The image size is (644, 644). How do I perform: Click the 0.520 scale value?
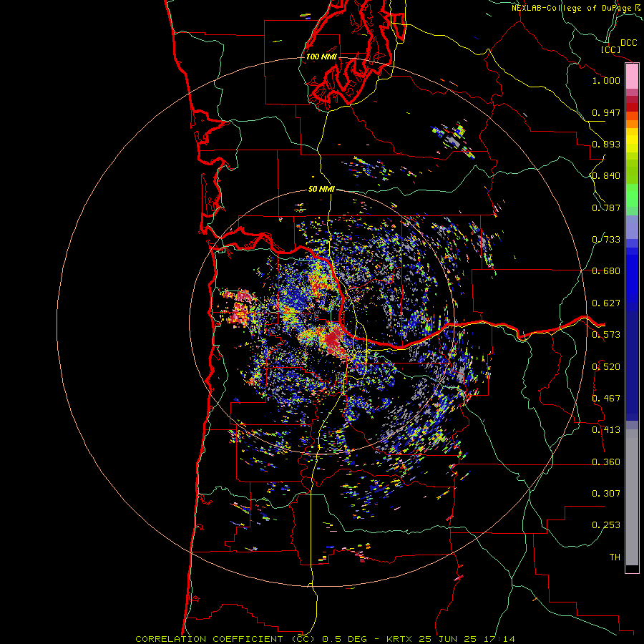tap(606, 367)
